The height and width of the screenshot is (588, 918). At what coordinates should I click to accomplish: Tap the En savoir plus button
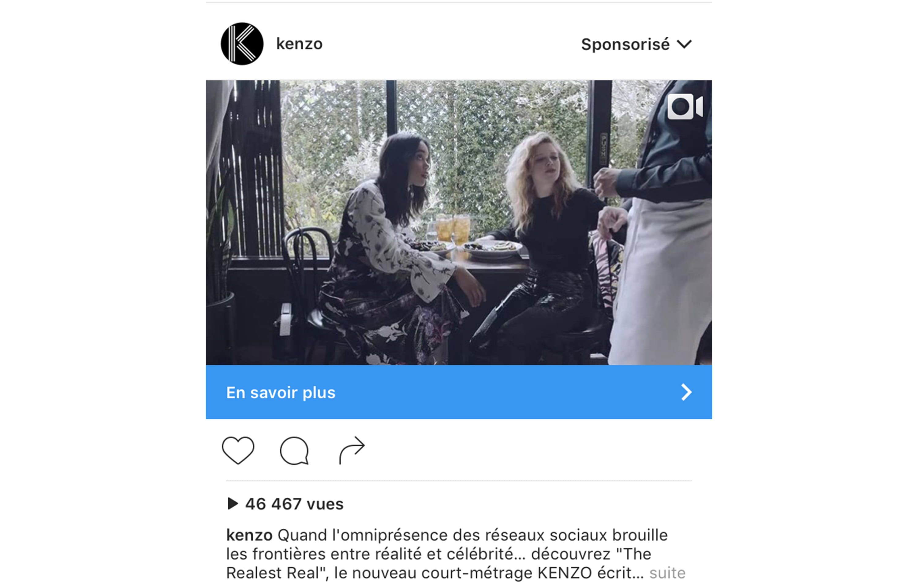pos(459,392)
